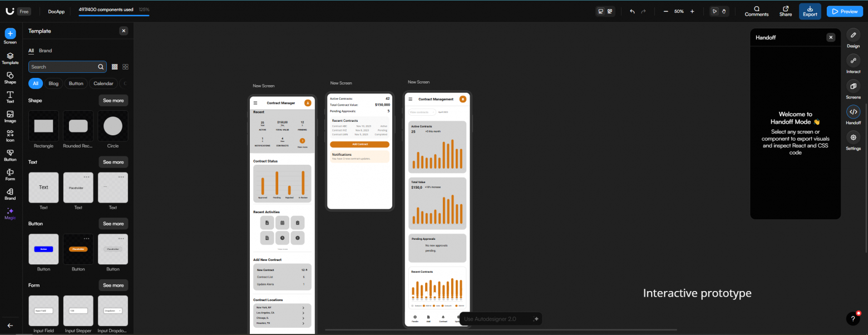Zoom out with the minus button

[x=666, y=11]
